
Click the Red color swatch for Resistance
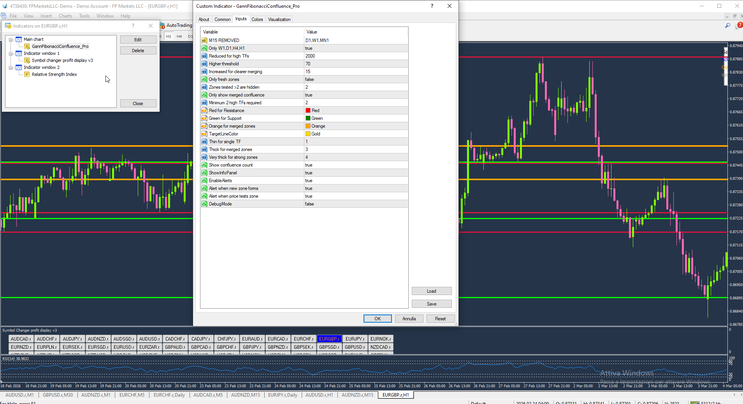(x=308, y=110)
